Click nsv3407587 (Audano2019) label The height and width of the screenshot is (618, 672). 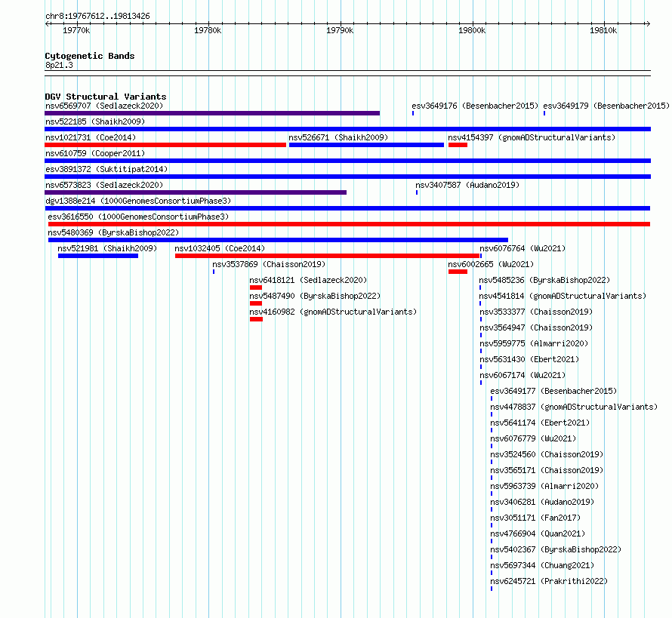coord(467,185)
